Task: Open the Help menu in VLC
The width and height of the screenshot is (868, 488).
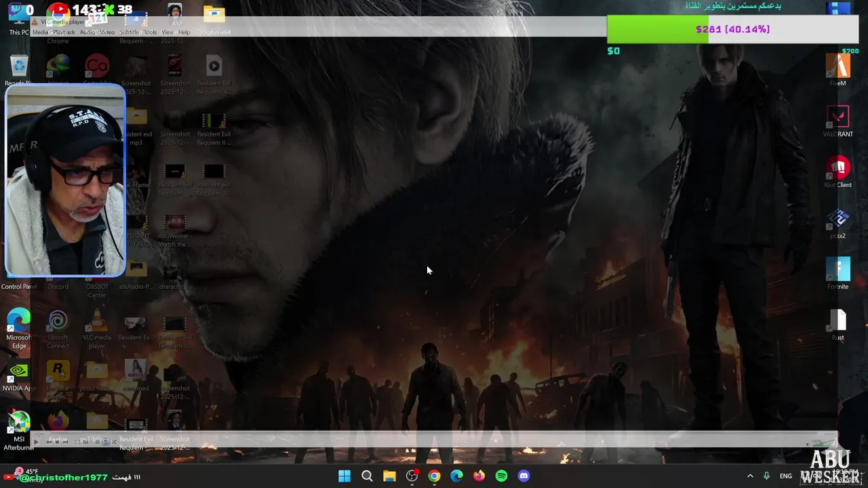Action: (x=184, y=33)
